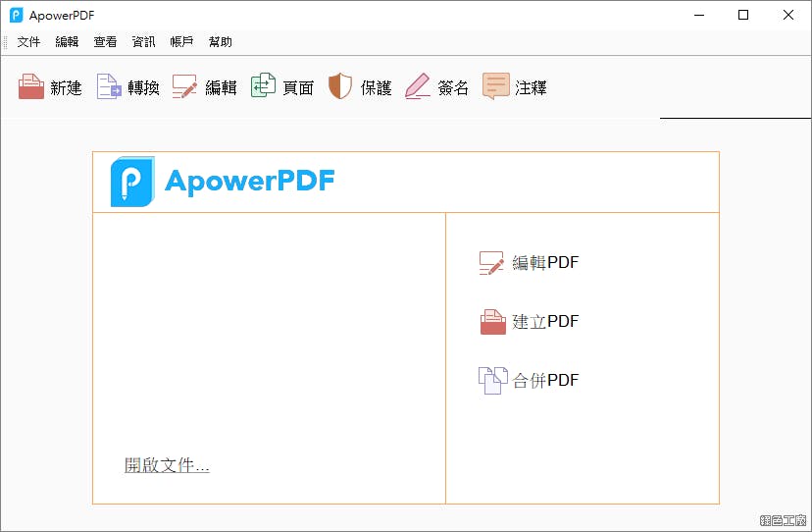Open the 頁面 (Page) toolbar icon
Screen dimensions: 812x532
pos(263,85)
